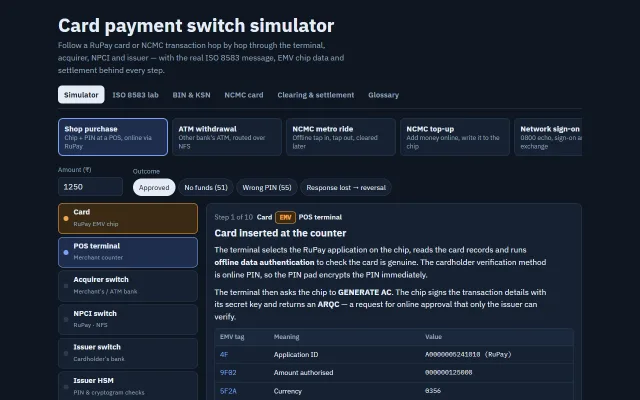Open the ISO 8583 lab tab
The image size is (640, 400).
[136, 95]
